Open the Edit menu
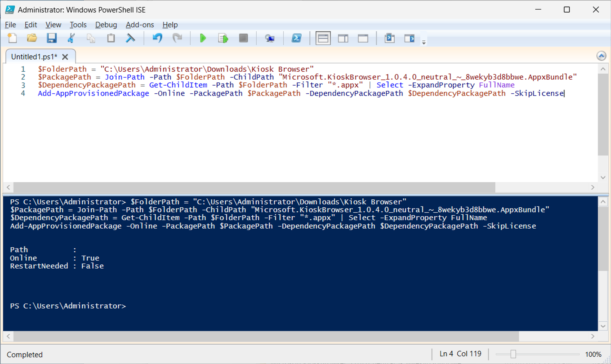Viewport: 611px width, 364px height. coord(31,25)
